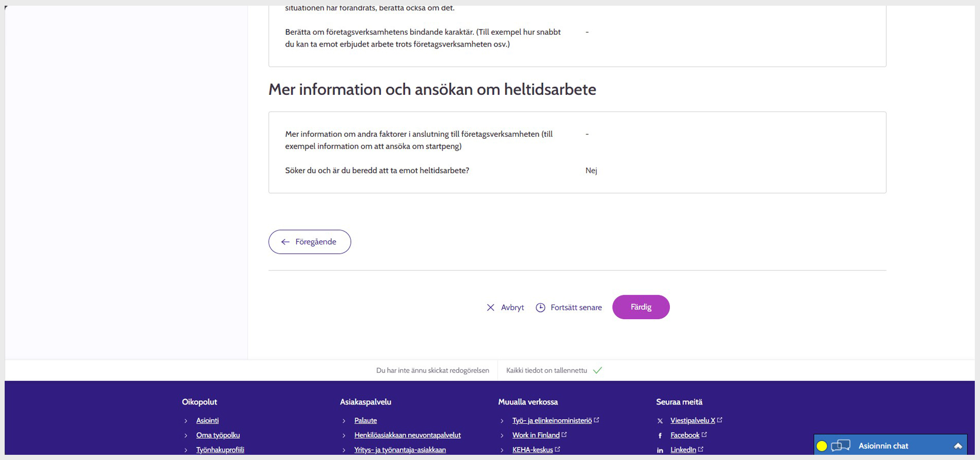Click the chevron before Työ- ja elinkeinoministeriö
Viewport: 980px width, 460px height.
click(x=502, y=421)
